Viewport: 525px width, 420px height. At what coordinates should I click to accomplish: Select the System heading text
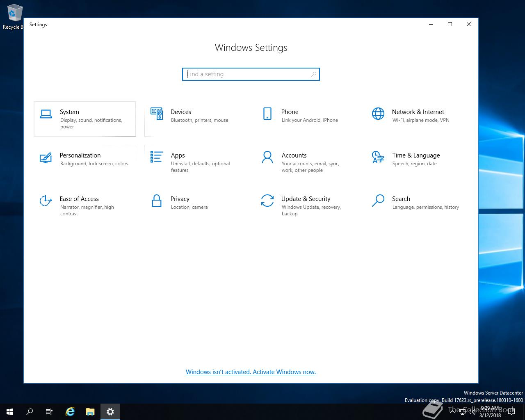pyautogui.click(x=69, y=112)
